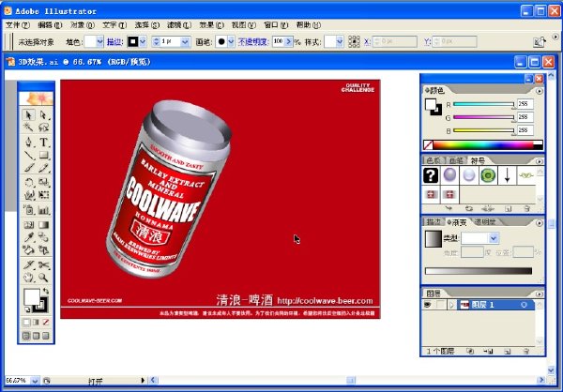Viewport: 563px width, 392px height.
Task: Choose the Line Segment tool
Action: click(x=28, y=155)
